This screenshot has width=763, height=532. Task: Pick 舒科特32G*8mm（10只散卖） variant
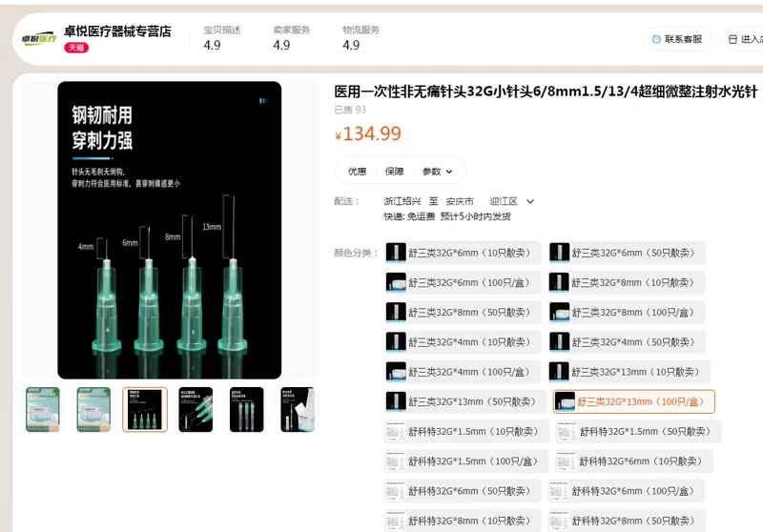point(463,521)
